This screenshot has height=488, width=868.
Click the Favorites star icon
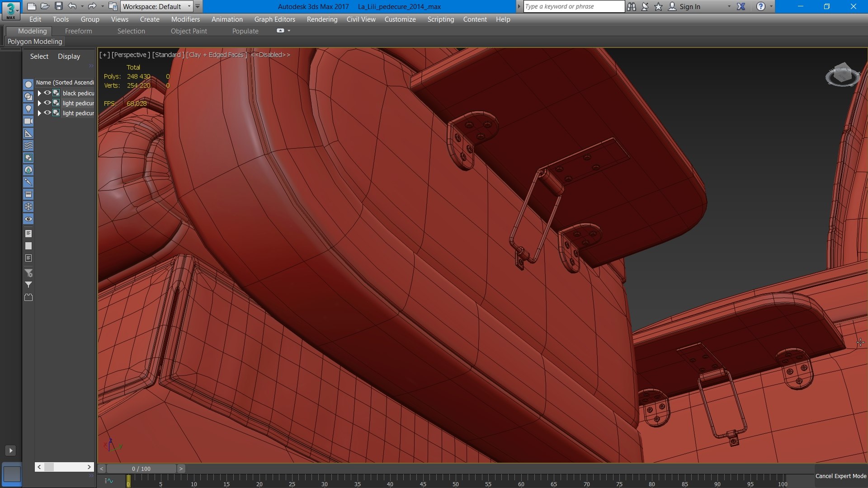pos(659,6)
